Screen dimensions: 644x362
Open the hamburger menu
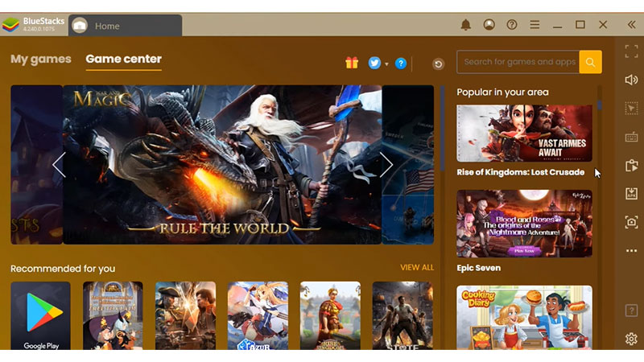[535, 25]
